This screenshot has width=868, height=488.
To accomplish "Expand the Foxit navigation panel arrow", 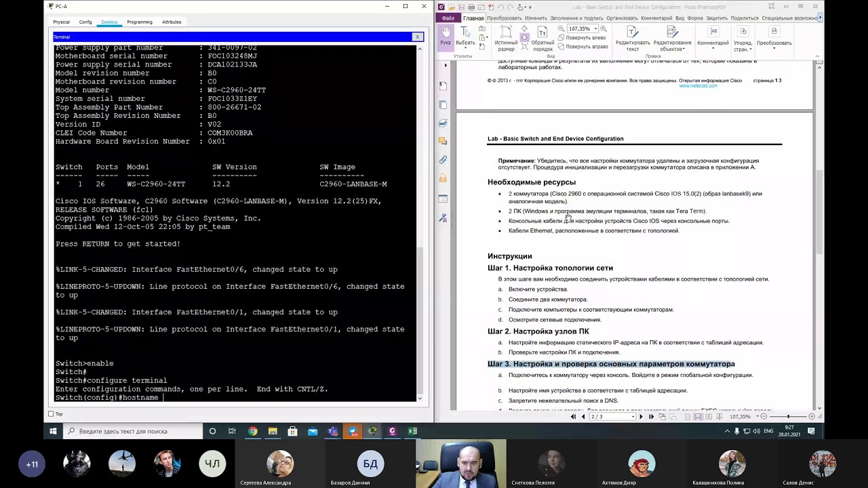I will 446,66.
